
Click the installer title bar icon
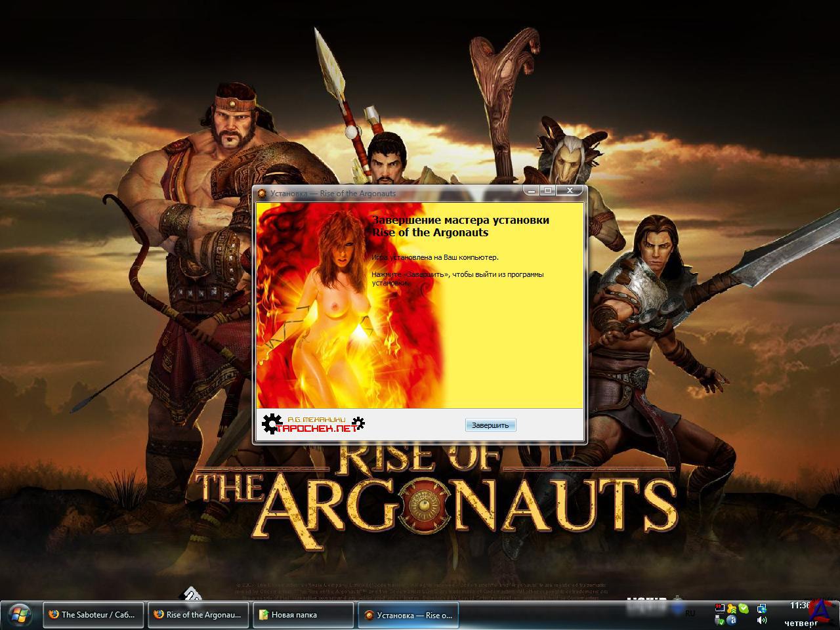(x=262, y=194)
